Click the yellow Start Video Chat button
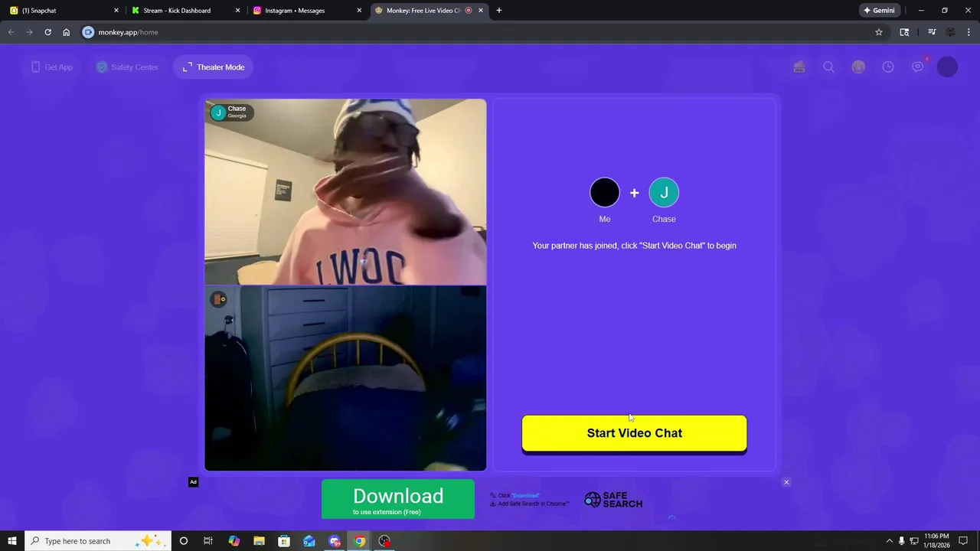The width and height of the screenshot is (980, 551). (x=634, y=433)
